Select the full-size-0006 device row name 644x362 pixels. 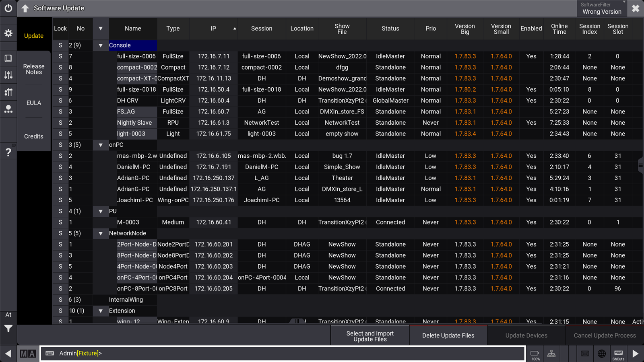pyautogui.click(x=136, y=56)
